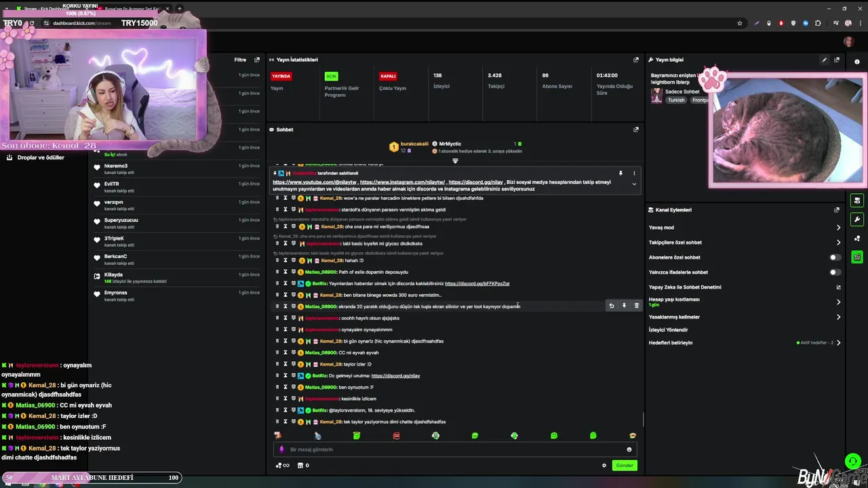
Task: Delete Matias_06900's hovered message with the trash icon
Action: (636, 306)
